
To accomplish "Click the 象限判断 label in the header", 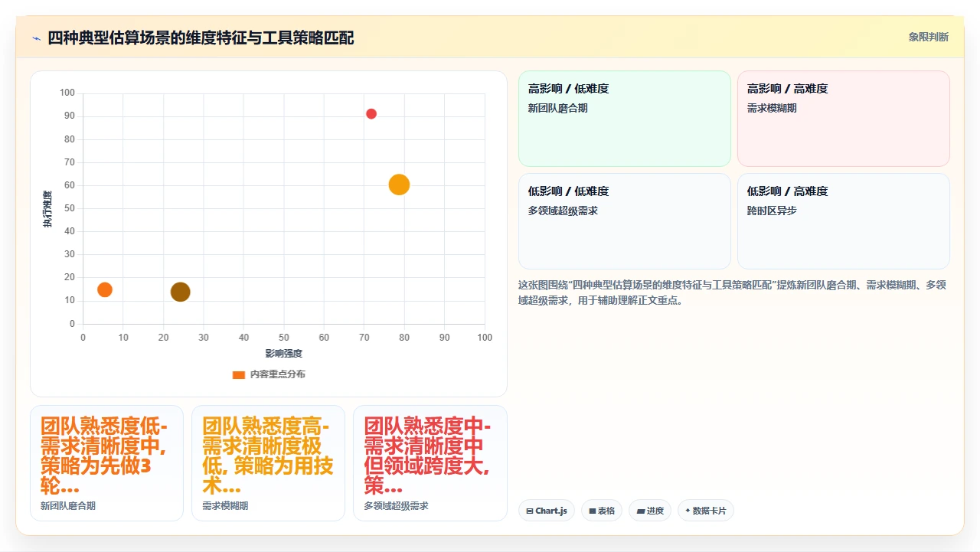I will tap(929, 37).
